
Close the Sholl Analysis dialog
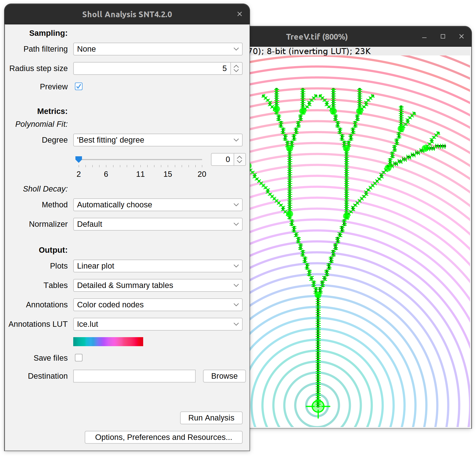coord(239,14)
